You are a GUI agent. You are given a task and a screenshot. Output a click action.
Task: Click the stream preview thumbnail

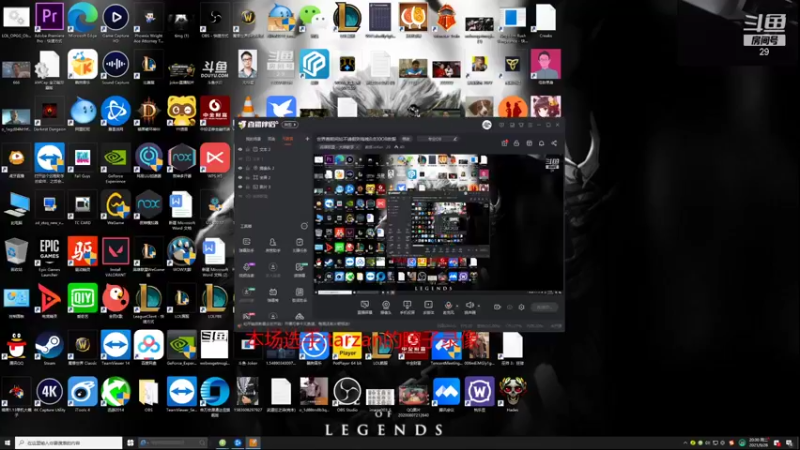coord(439,224)
